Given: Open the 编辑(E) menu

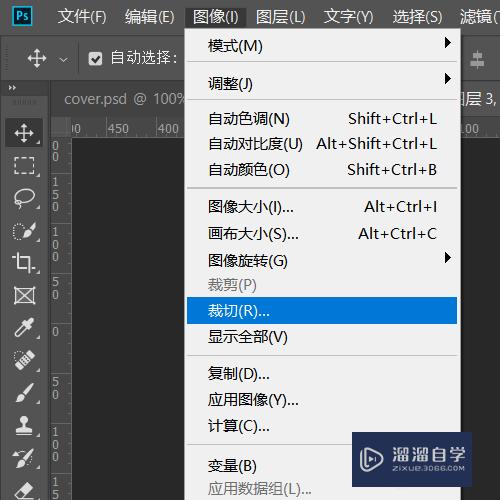Looking at the screenshot, I should [x=149, y=17].
